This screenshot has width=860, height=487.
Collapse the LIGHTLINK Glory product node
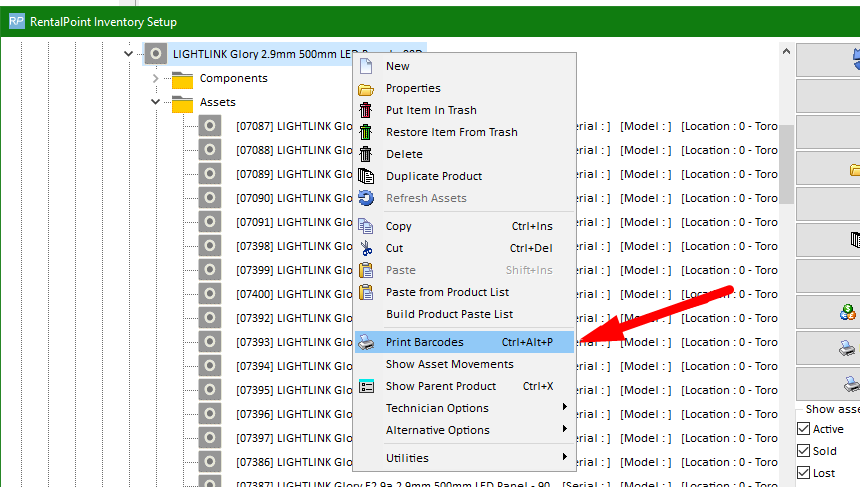click(x=128, y=54)
